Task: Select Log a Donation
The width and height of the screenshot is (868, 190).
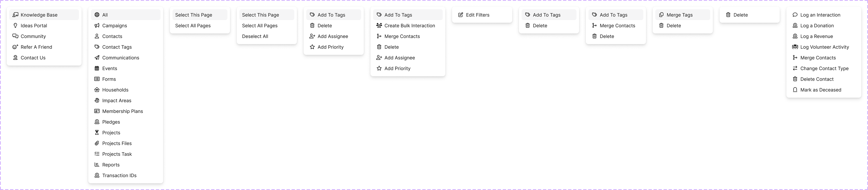Action: tap(817, 26)
